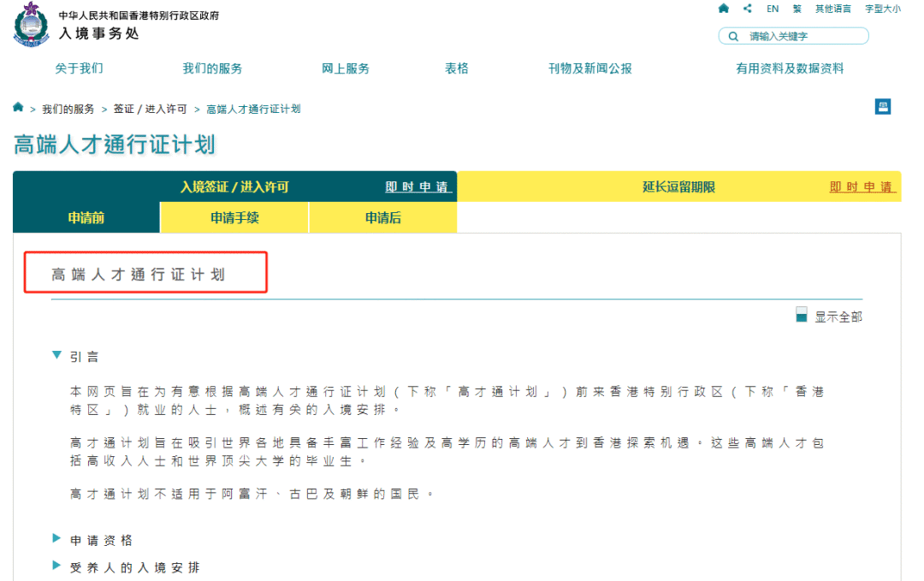Open the share options icon
Image resolution: width=924 pixels, height=581 pixels.
tap(746, 9)
